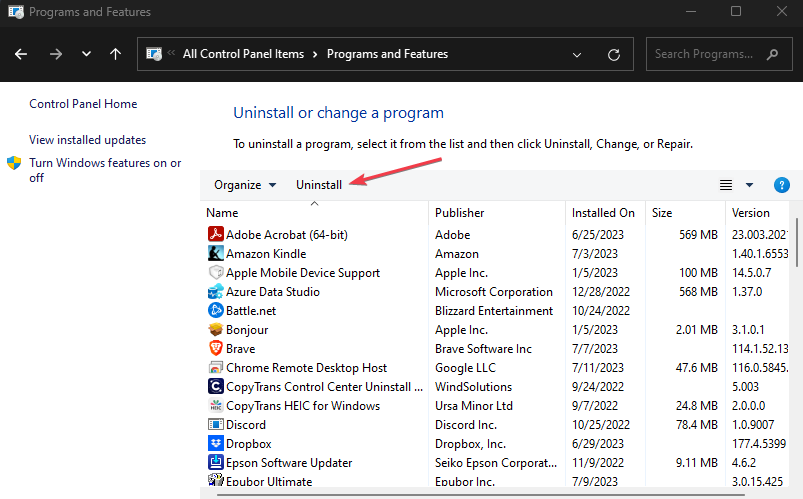Viewport: 803px width, 499px height.
Task: Open the address bar history dropdown
Action: click(577, 54)
